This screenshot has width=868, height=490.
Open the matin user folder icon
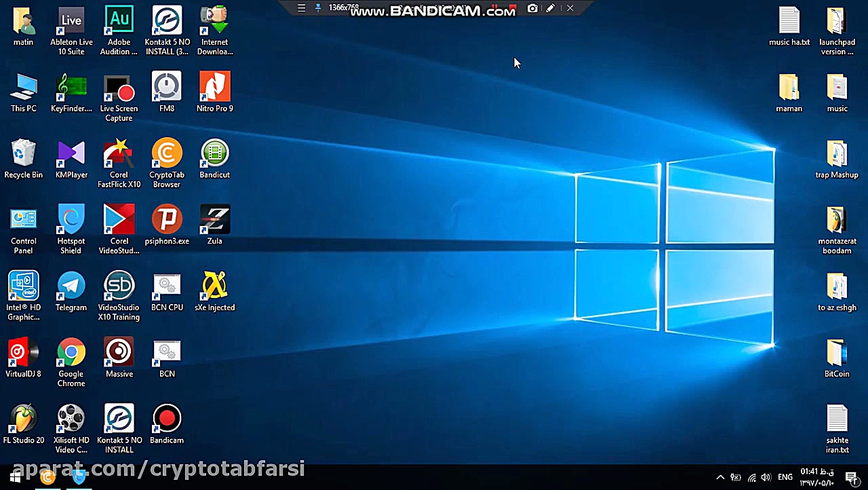(23, 27)
